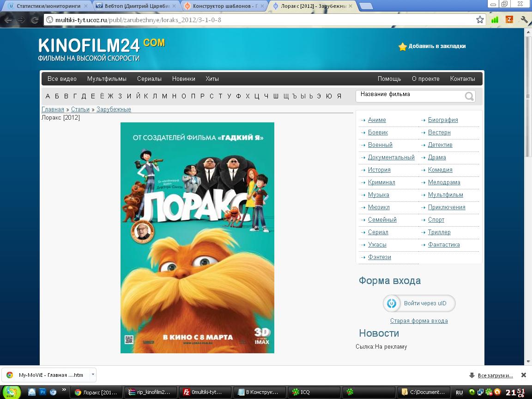
Task: Click the green signal bars extension icon
Action: [x=495, y=20]
